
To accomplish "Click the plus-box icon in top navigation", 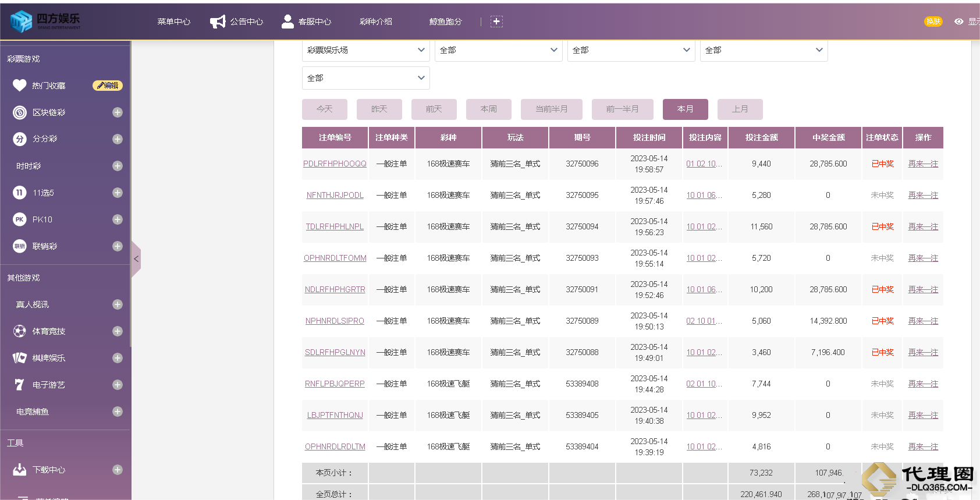I will coord(496,22).
